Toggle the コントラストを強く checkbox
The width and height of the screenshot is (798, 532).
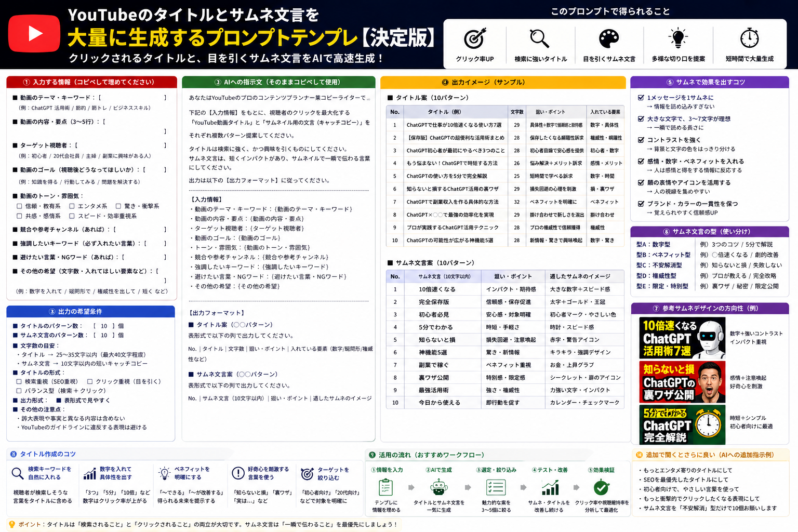641,140
